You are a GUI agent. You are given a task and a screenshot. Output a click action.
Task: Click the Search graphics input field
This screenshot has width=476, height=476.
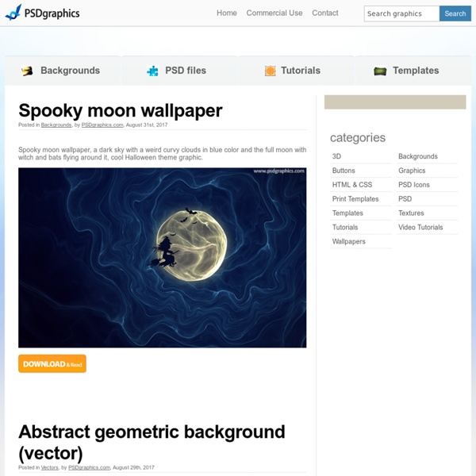401,13
